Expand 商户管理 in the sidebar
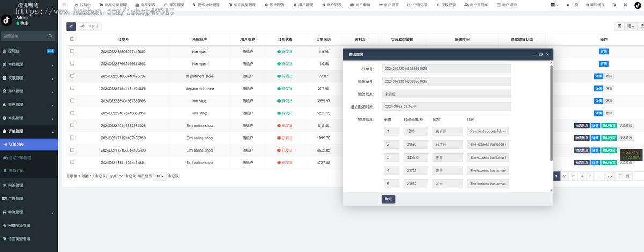This screenshot has height=252, width=644. (x=29, y=105)
